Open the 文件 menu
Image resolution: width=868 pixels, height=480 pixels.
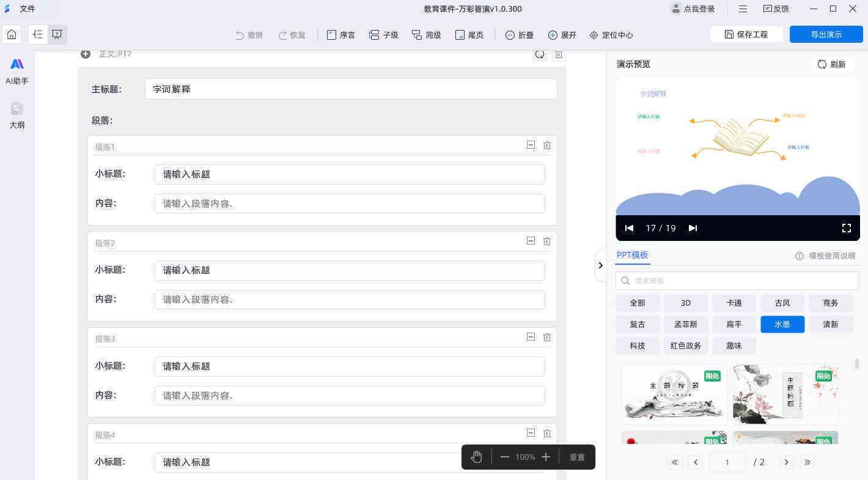click(x=28, y=9)
